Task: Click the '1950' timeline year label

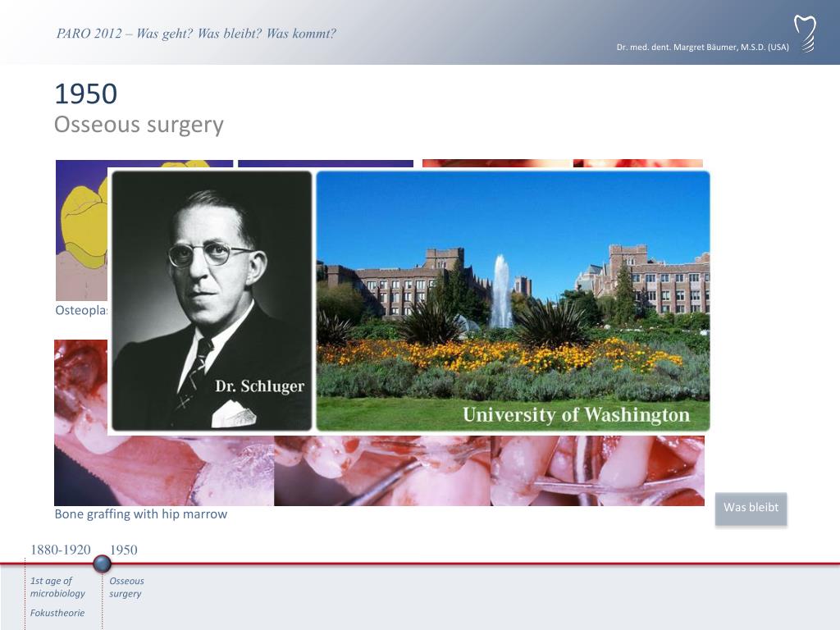Action: tap(124, 550)
